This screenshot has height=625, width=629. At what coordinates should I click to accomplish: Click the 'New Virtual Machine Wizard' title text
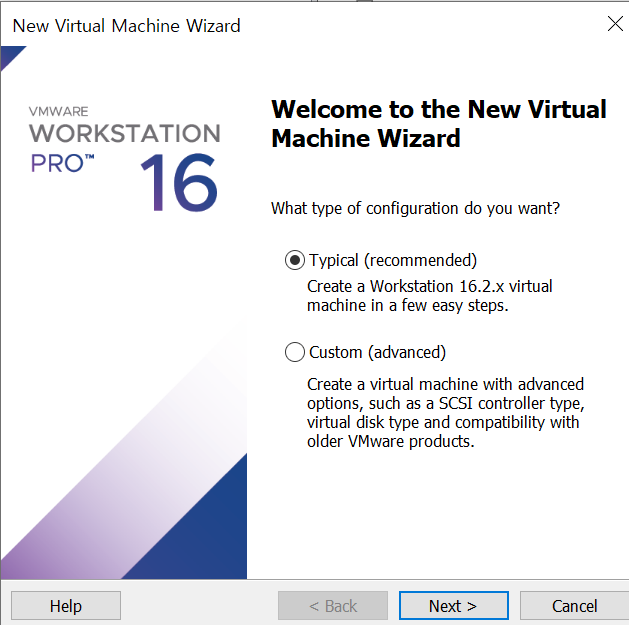(126, 26)
